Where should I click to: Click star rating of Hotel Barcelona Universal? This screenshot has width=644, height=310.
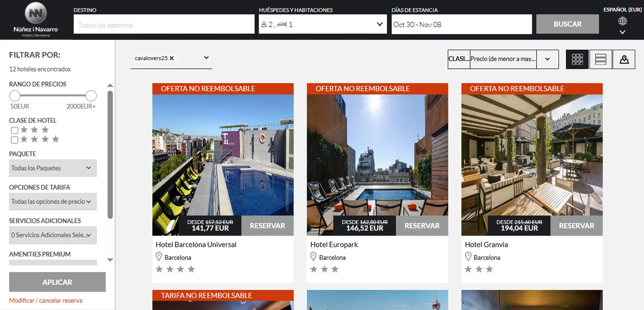[x=175, y=269]
